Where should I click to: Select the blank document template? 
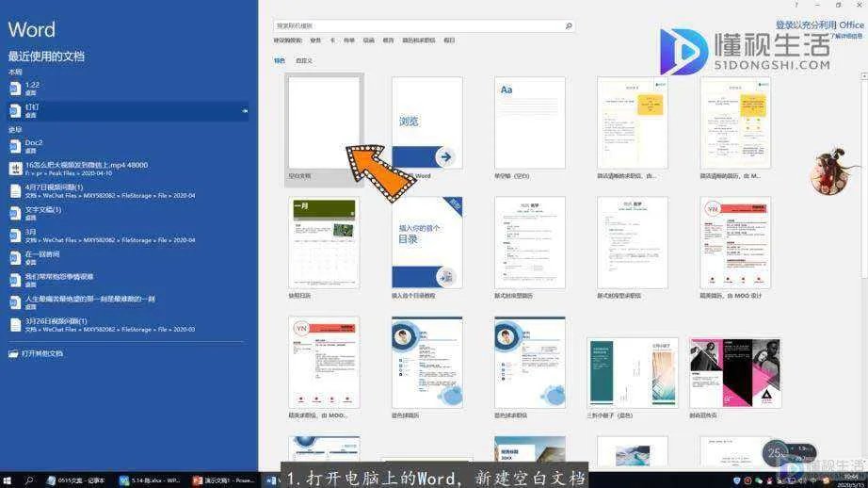[x=324, y=122]
